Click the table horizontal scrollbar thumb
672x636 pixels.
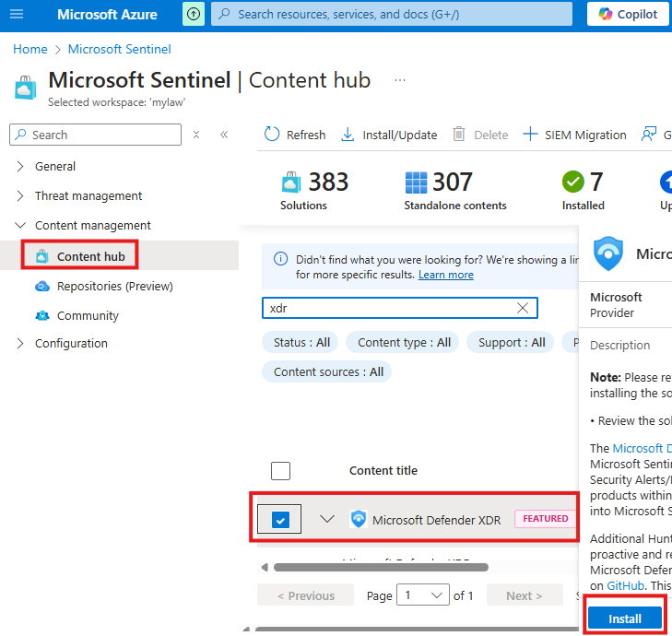[381, 568]
